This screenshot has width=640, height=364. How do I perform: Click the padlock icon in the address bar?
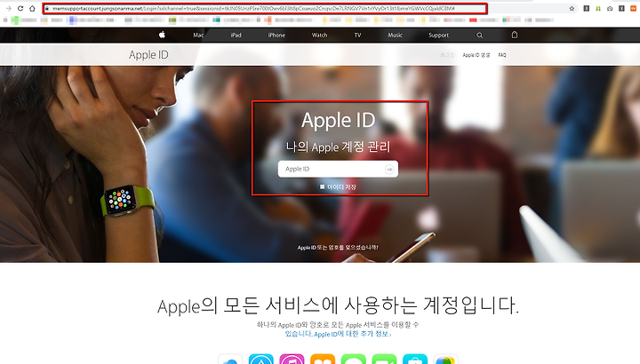pos(47,8)
